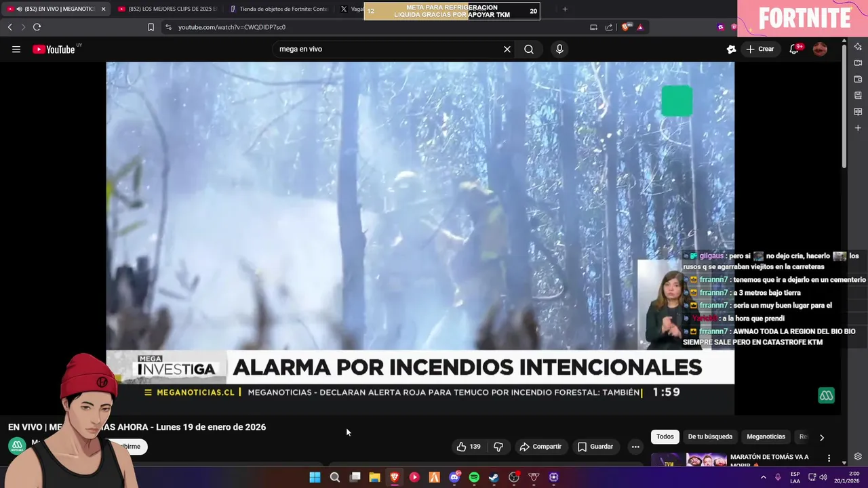Open OBS Studio from the taskbar

[x=514, y=477]
